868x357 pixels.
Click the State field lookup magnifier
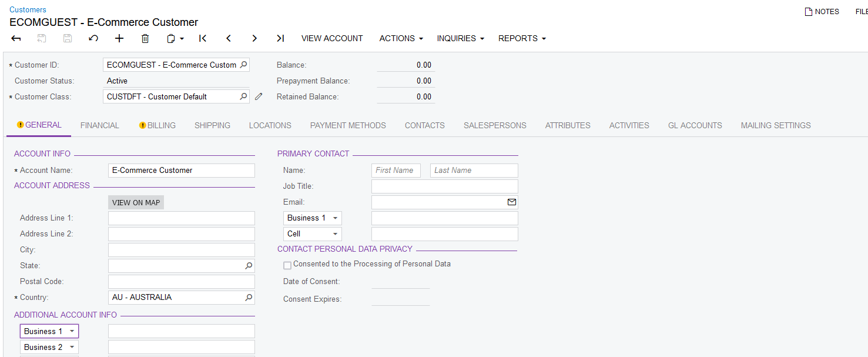coord(249,266)
